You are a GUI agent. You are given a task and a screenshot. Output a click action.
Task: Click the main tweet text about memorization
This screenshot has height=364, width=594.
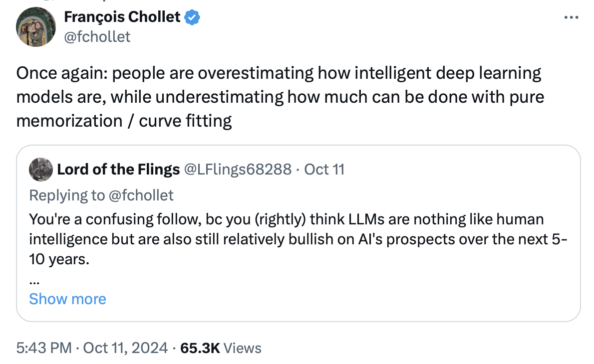click(x=280, y=97)
